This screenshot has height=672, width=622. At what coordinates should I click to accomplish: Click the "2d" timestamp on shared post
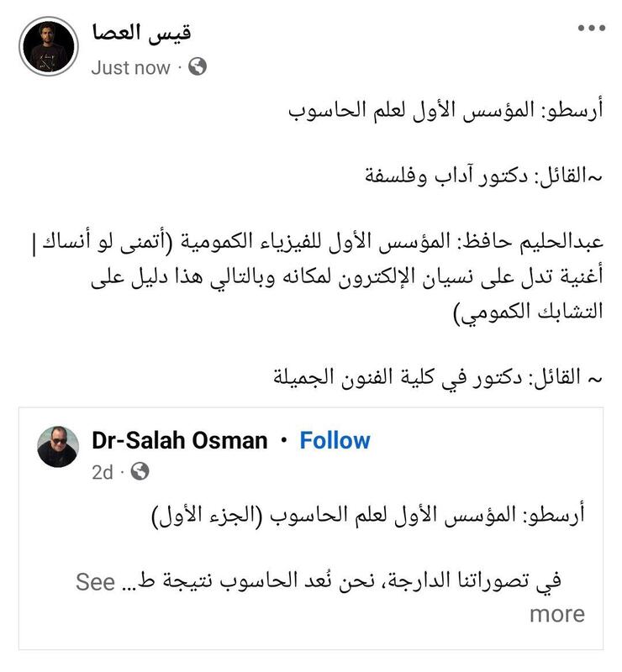click(102, 473)
